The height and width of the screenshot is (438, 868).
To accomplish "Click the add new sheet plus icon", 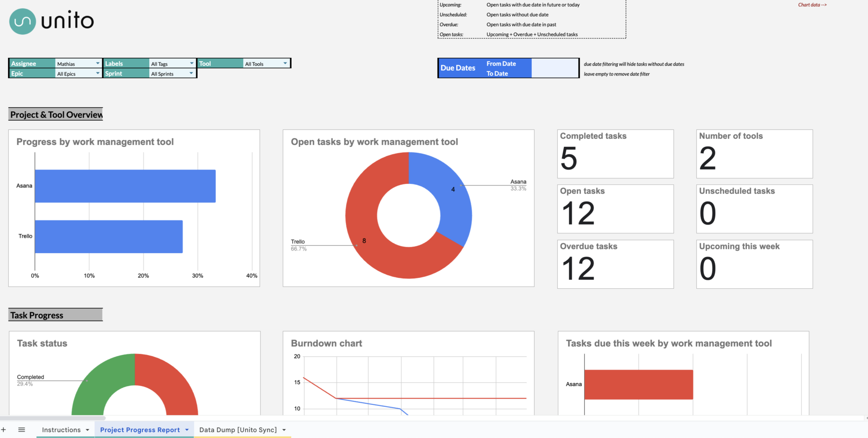I will 4,429.
